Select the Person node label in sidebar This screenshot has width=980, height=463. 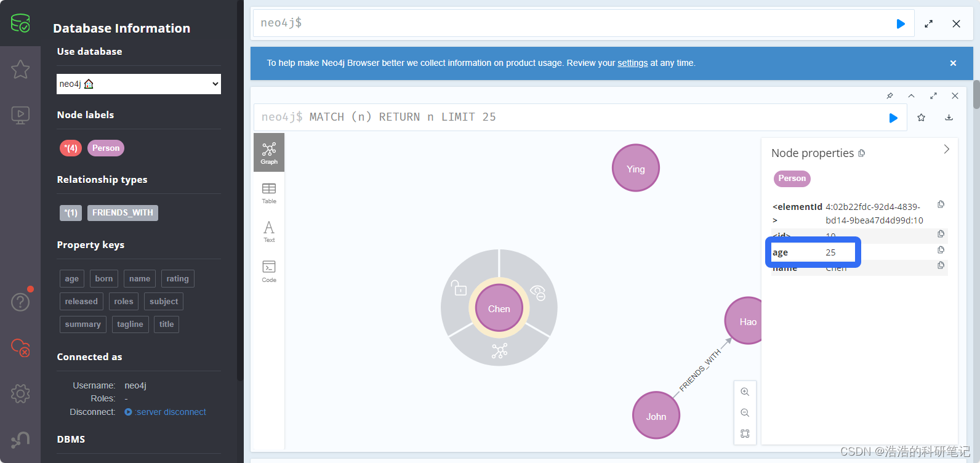click(106, 148)
